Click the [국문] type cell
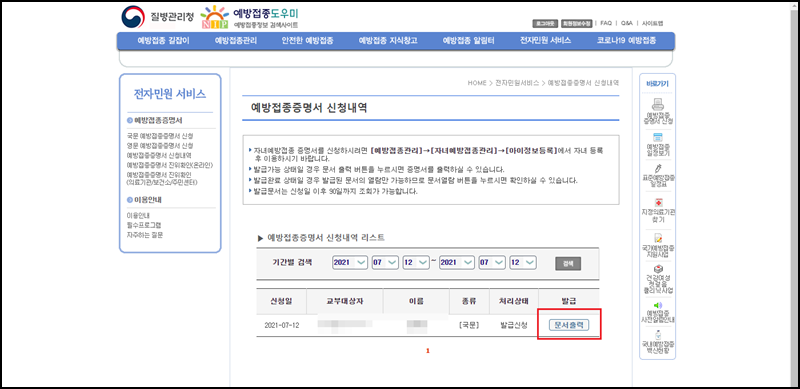 [x=468, y=326]
